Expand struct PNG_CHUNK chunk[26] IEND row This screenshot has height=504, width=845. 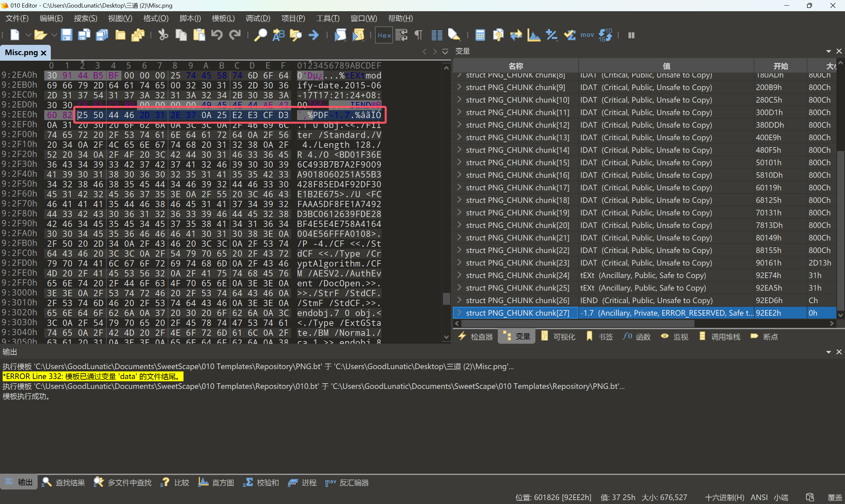pos(459,300)
